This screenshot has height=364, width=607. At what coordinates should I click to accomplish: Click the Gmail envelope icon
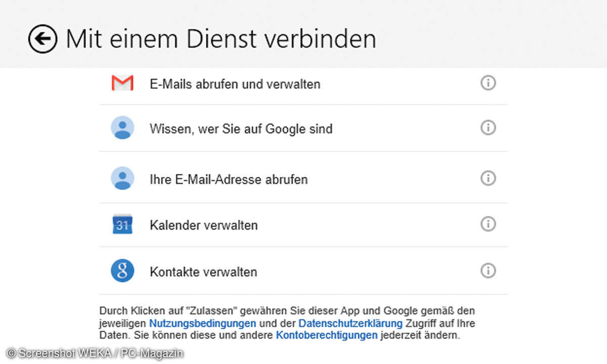click(x=122, y=83)
